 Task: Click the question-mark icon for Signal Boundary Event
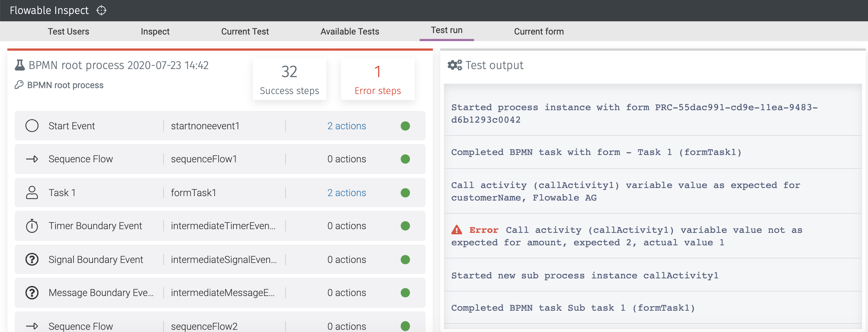tap(32, 259)
